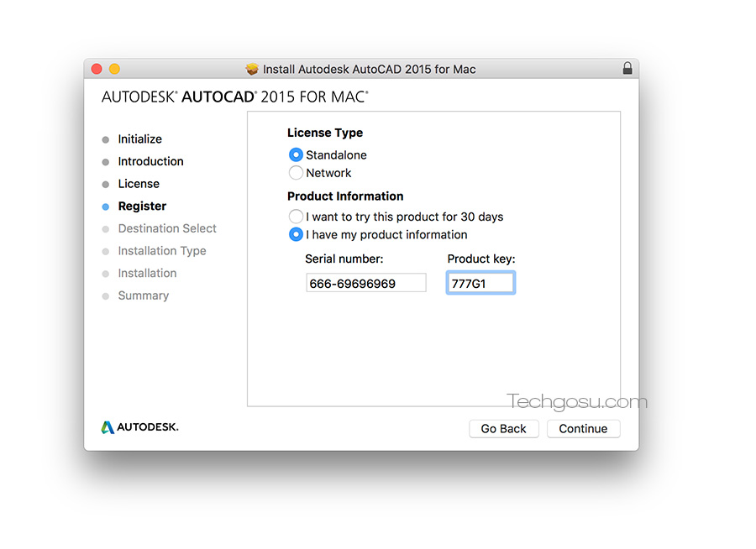
Task: Click the Register step in sidebar
Action: (x=142, y=207)
